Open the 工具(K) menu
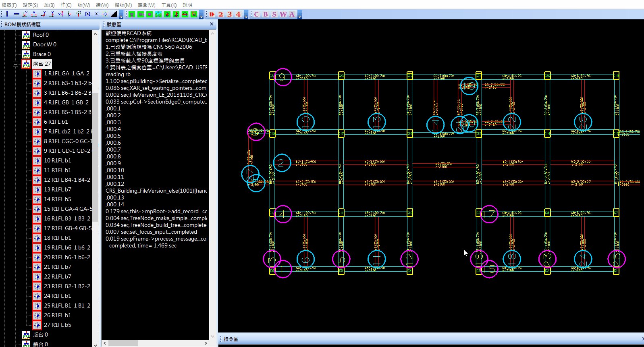This screenshot has width=644, height=347. pos(169,5)
